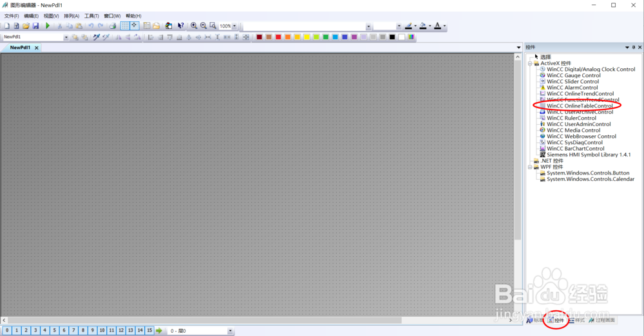Toggle layer 15 visibility button
The height and width of the screenshot is (336, 644).
[149, 330]
